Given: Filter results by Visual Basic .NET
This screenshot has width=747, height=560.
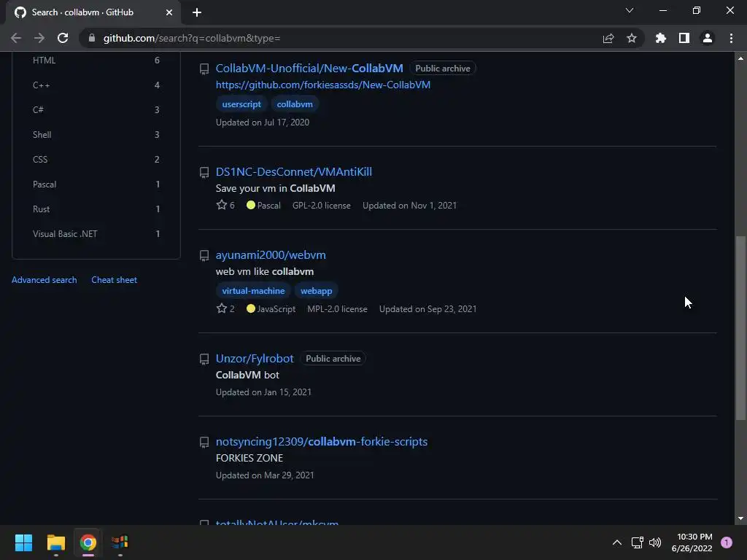Looking at the screenshot, I should click(96, 234).
